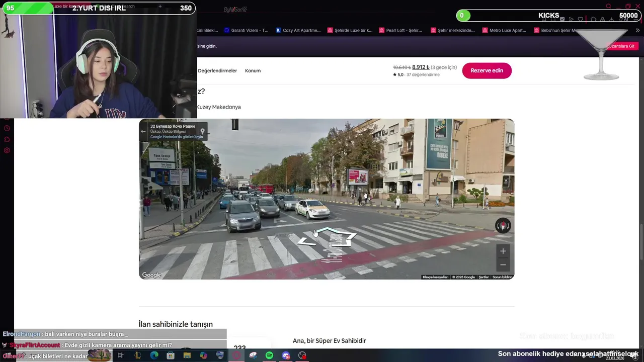Open the settings gear icon in browser sidebar
The width and height of the screenshot is (644, 362).
pos(7,150)
